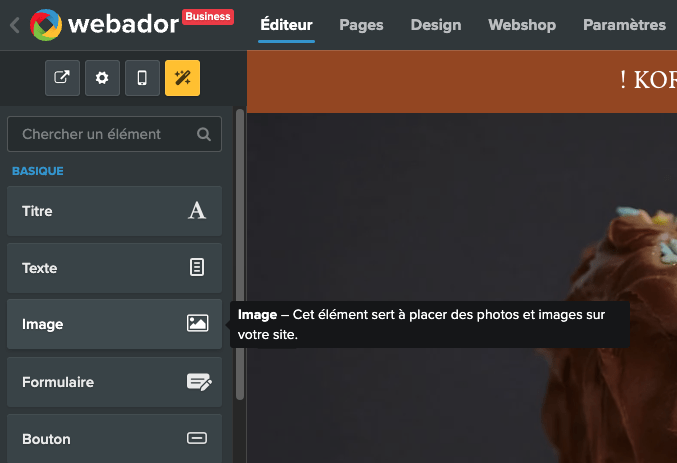Click the Bouton element icon
The width and height of the screenshot is (677, 463).
[197, 438]
